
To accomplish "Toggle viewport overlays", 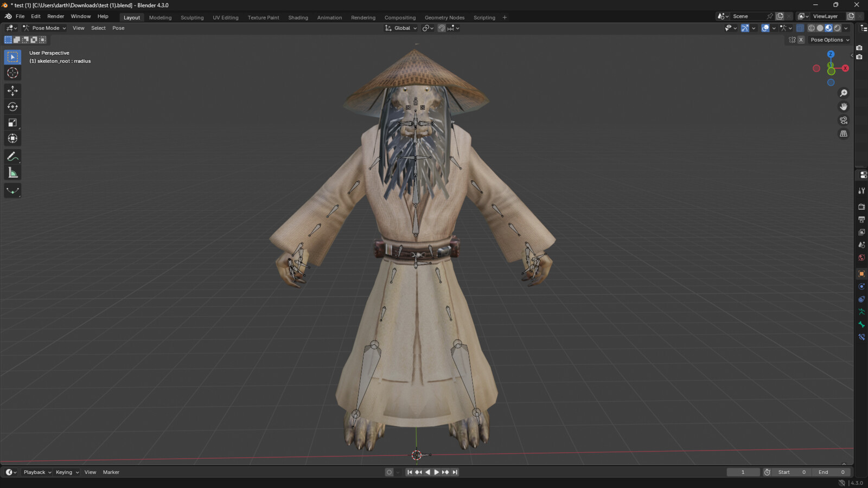I will click(765, 28).
